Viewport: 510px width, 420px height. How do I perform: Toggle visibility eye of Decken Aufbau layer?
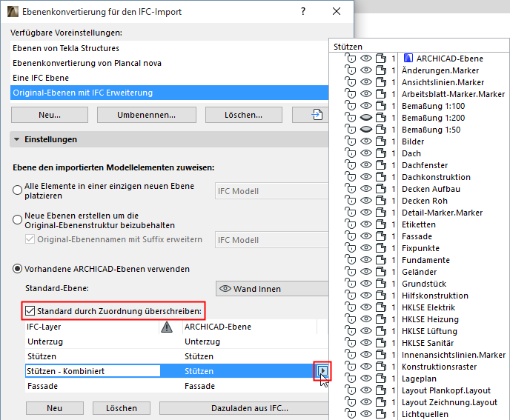click(366, 189)
